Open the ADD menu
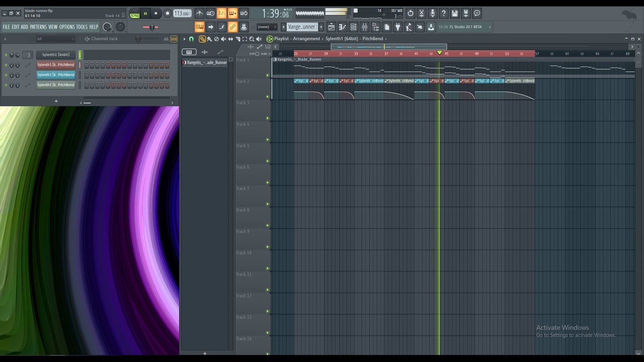The width and height of the screenshot is (644, 362). point(25,27)
